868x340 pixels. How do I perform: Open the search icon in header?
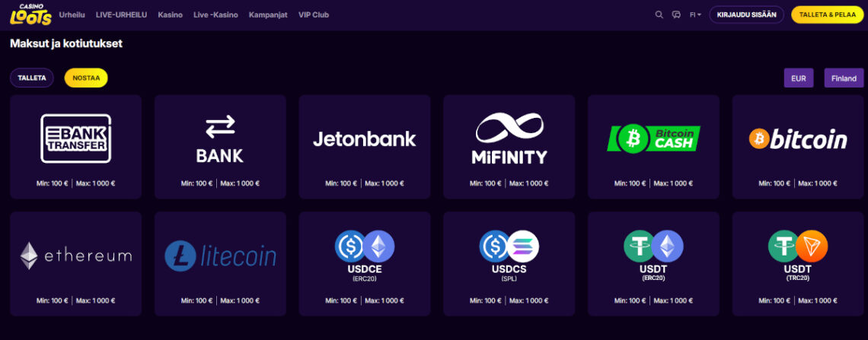[659, 14]
